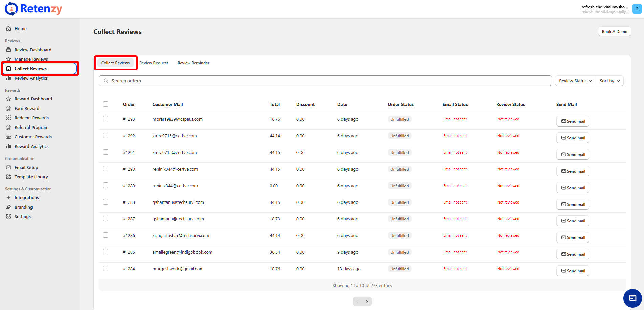Toggle the select-all checkbox in the table header
The image size is (644, 310).
(x=106, y=104)
